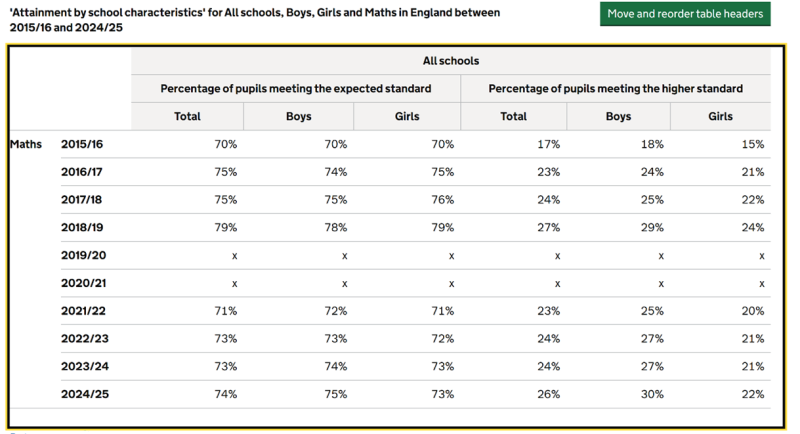Select the expected standard percentage header

296,89
